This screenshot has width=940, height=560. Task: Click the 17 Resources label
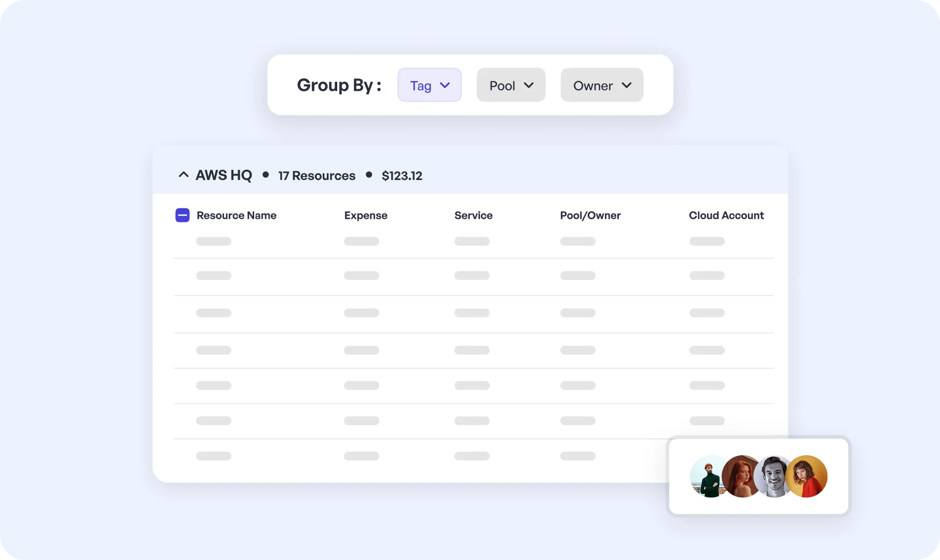[316, 175]
